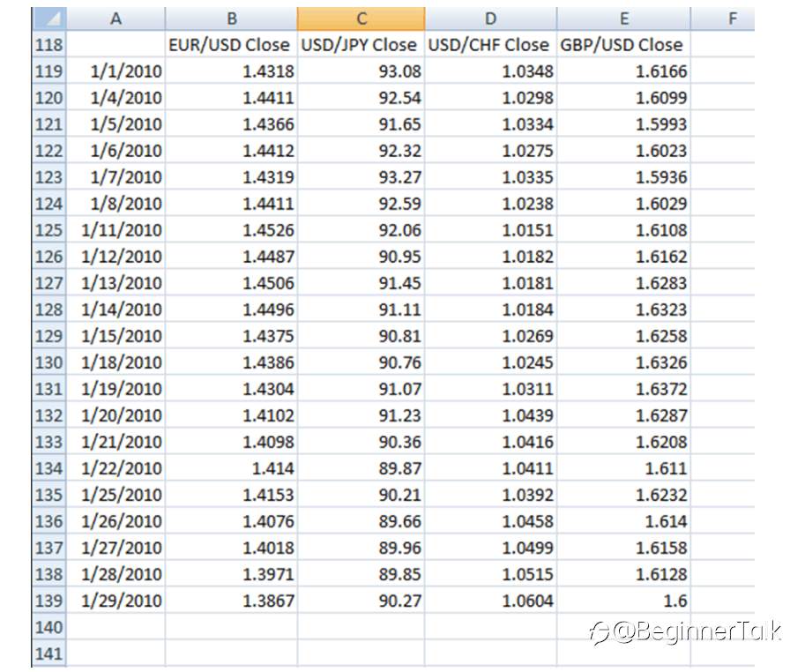
Task: Select column F header
Action: pos(722,19)
